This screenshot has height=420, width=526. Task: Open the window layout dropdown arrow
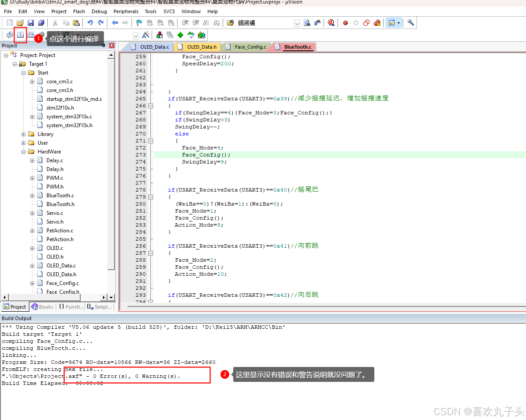tap(399, 23)
